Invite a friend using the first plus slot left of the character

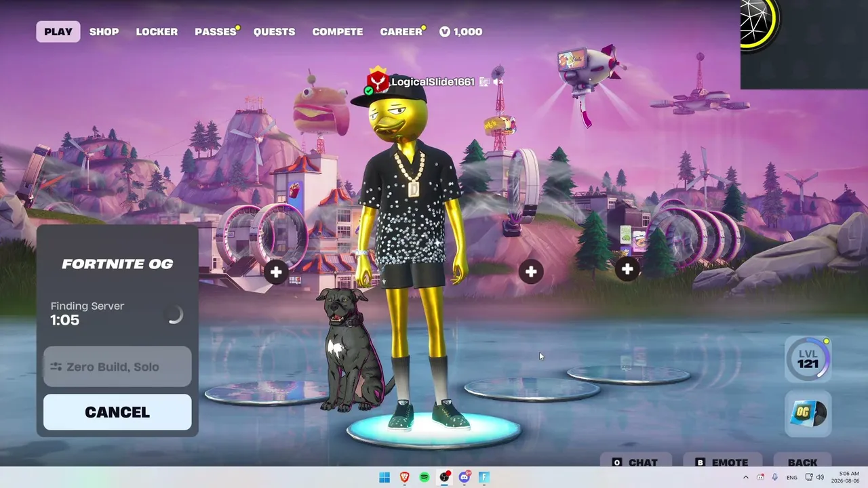pos(276,272)
